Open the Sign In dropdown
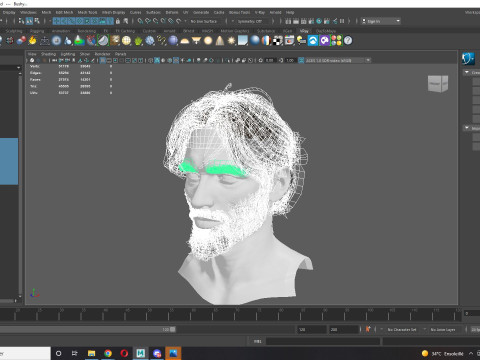Viewport: 480px width, 360px height. point(381,21)
